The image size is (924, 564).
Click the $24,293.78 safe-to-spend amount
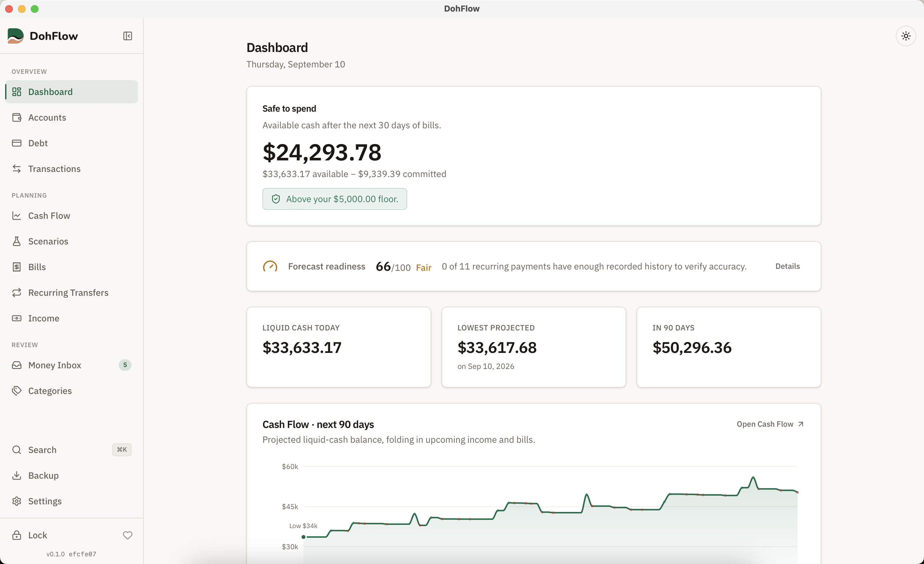(322, 152)
